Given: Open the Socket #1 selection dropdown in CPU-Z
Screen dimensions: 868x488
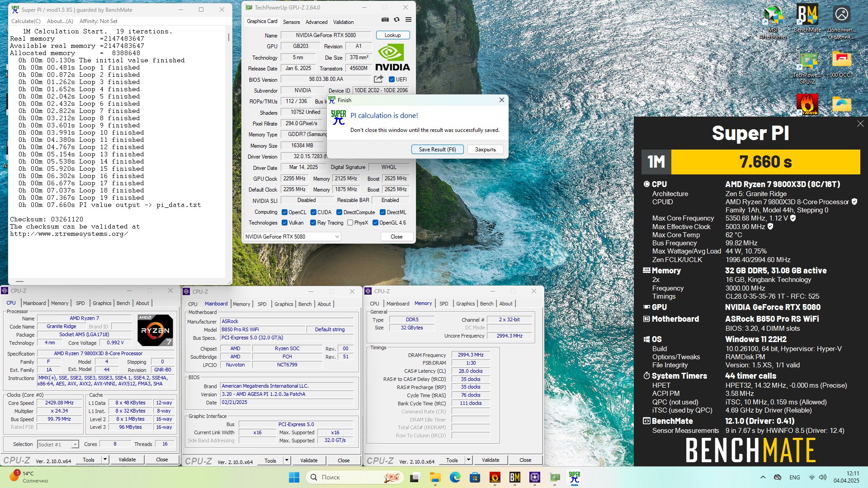Looking at the screenshot, I should [58, 445].
